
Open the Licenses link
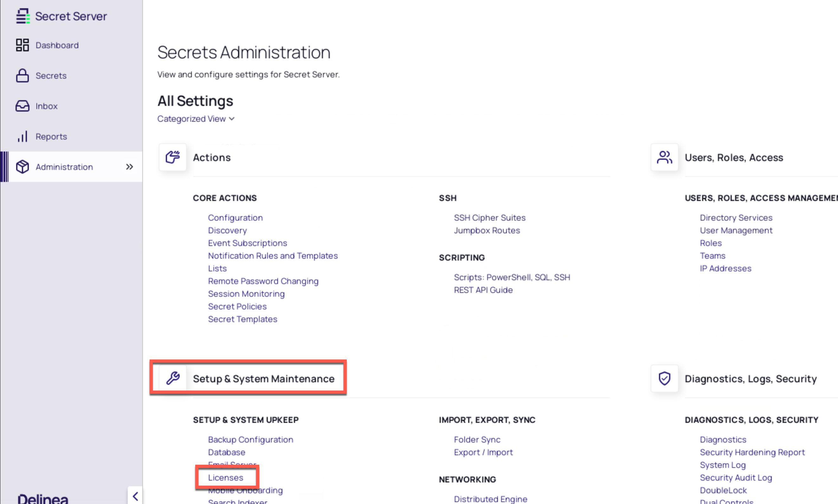pos(225,477)
